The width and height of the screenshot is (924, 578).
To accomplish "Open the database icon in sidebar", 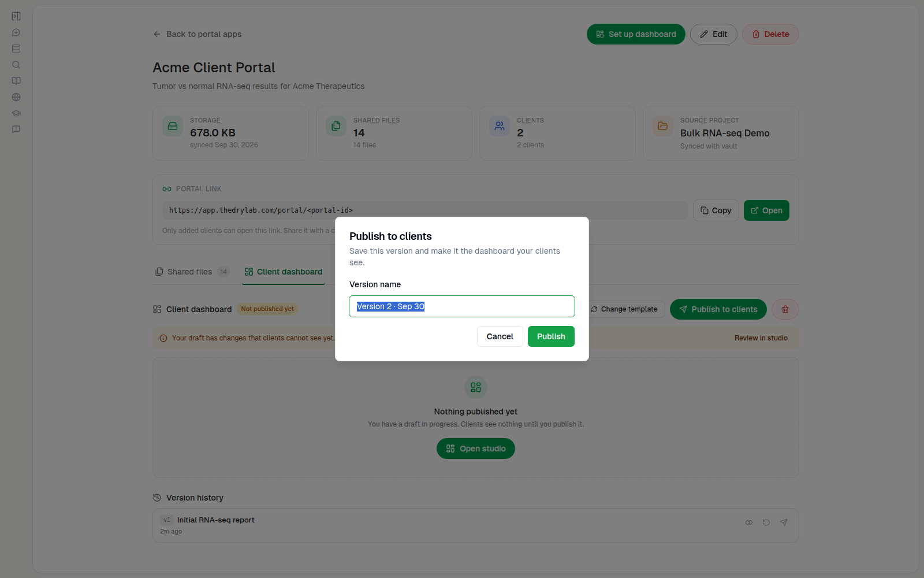I will click(x=16, y=49).
